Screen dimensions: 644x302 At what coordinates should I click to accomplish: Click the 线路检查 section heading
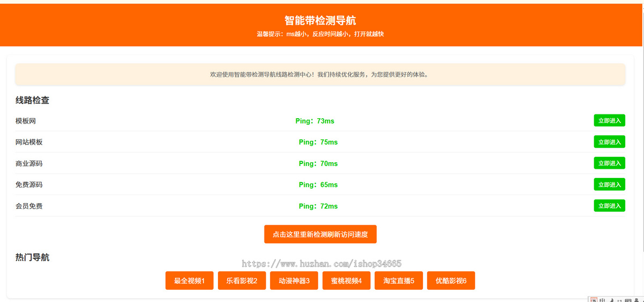(x=33, y=100)
